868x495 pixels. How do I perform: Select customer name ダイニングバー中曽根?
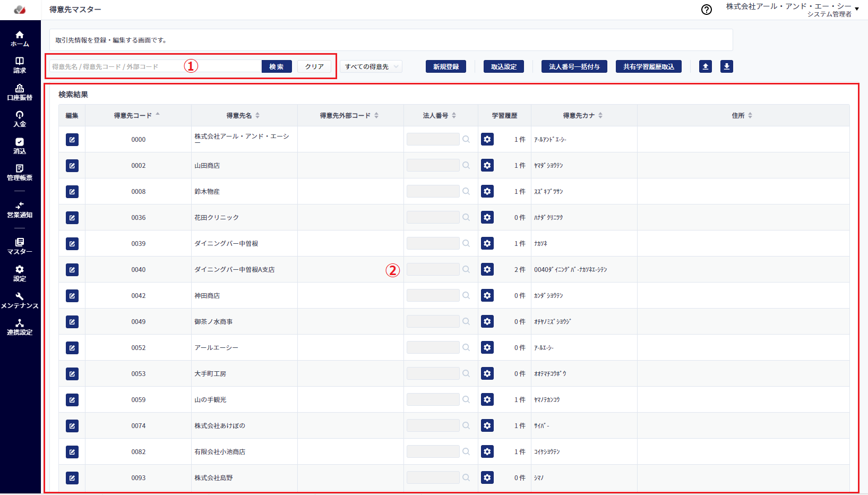(226, 244)
